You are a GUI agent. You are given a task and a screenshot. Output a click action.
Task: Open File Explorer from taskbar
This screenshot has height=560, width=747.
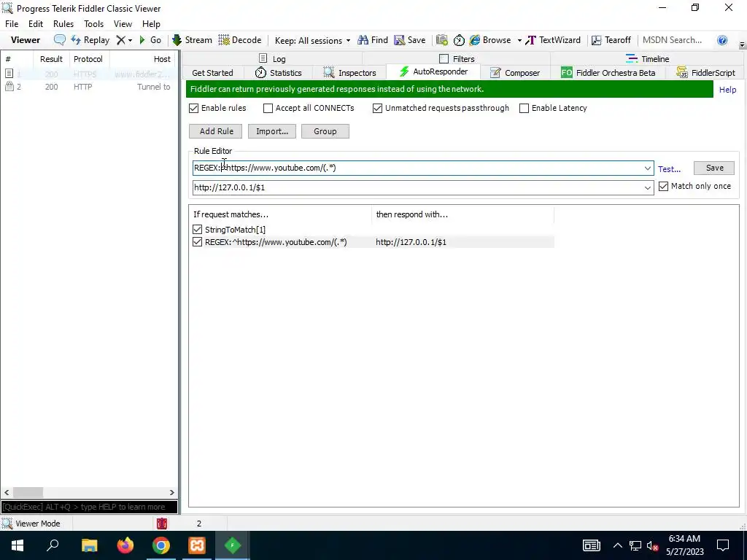pyautogui.click(x=89, y=545)
